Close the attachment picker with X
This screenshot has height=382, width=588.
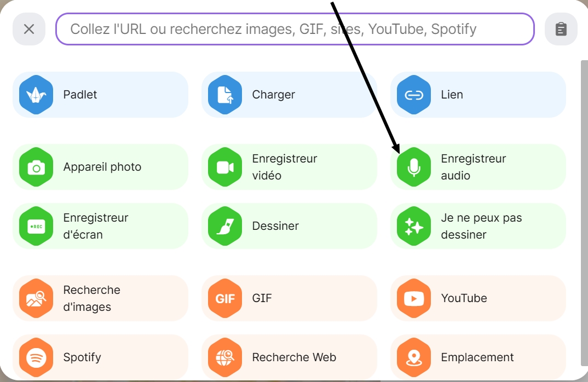(29, 29)
